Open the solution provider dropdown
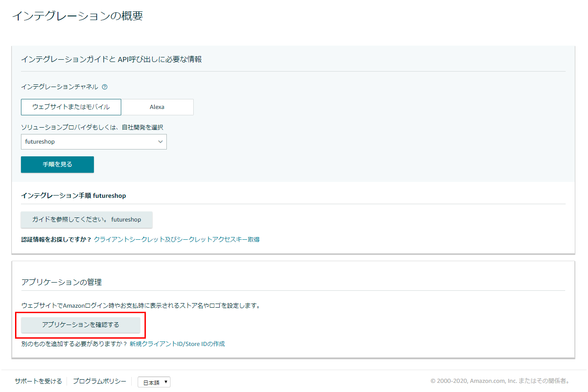 pos(93,142)
